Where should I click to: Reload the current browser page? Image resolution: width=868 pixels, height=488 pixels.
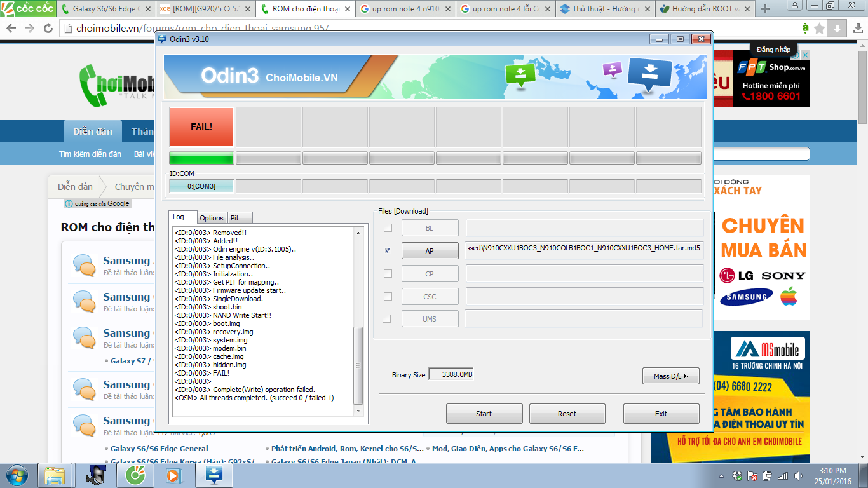click(48, 29)
